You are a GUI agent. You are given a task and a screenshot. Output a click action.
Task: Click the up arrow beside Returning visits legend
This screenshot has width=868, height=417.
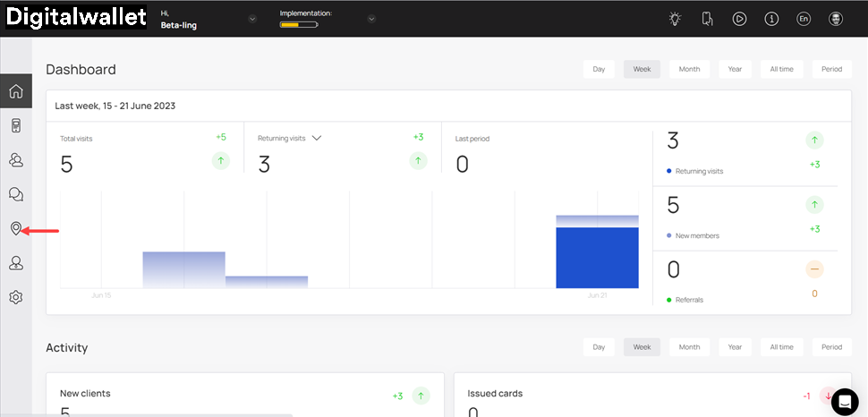click(814, 140)
